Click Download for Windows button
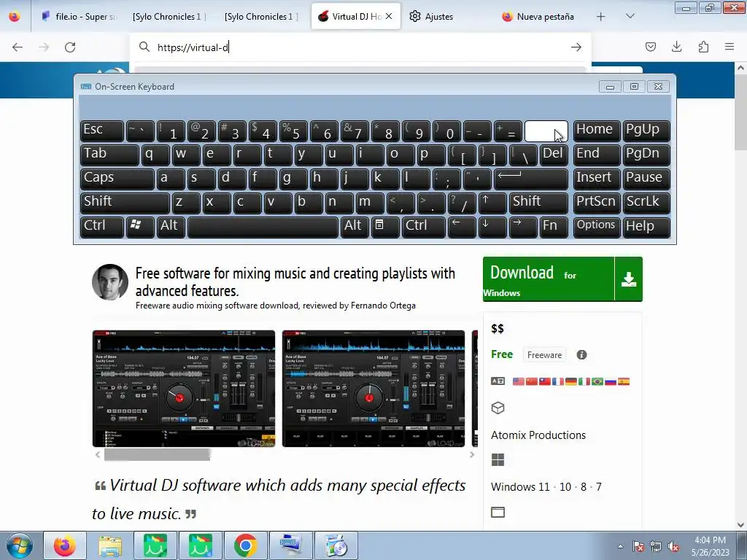Viewport: 747px width, 560px height. tap(549, 279)
